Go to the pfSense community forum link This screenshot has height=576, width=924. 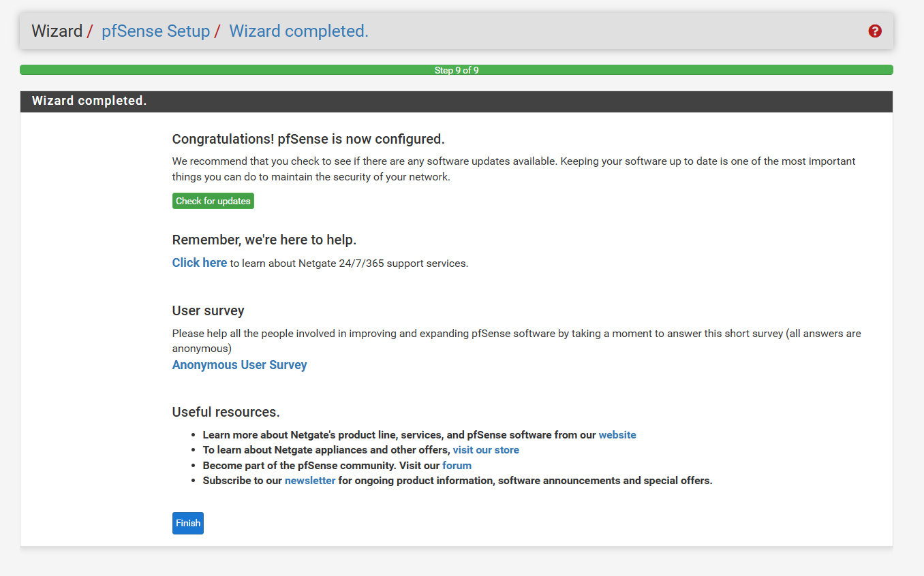(x=457, y=466)
